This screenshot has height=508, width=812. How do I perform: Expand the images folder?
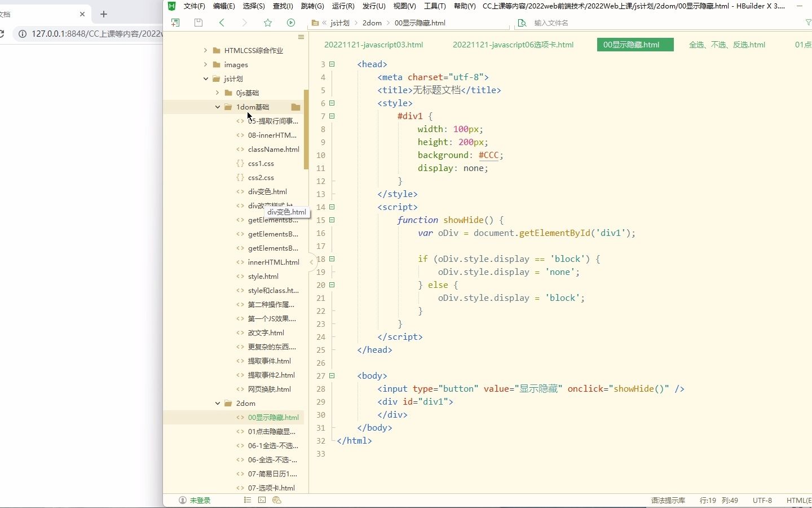tap(206, 64)
